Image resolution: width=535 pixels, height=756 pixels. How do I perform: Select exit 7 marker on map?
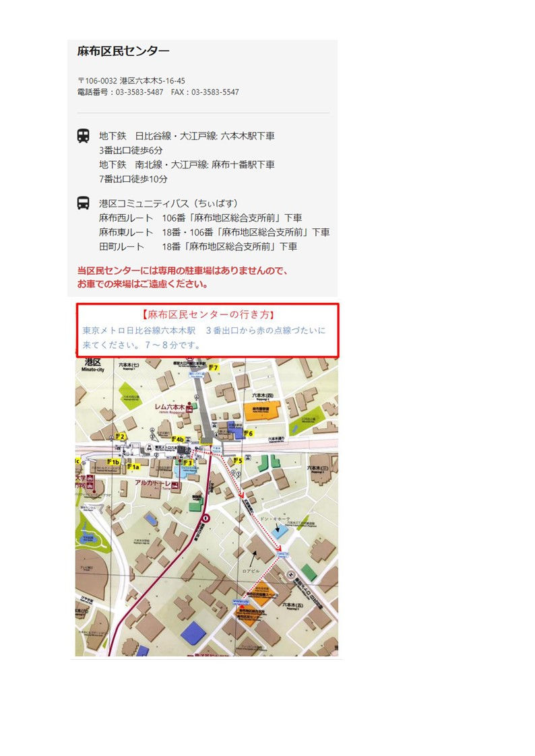click(214, 368)
